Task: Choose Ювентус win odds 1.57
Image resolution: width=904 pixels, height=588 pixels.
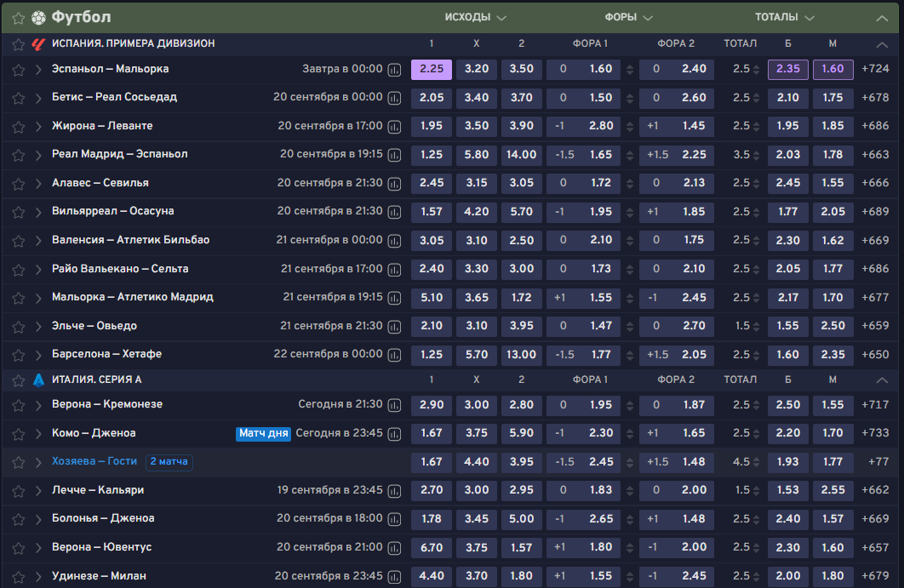Action: 521,548
